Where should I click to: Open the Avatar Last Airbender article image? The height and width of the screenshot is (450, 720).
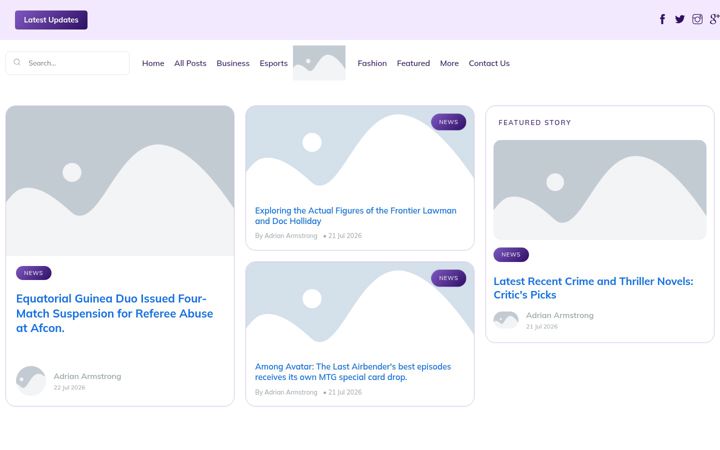point(360,310)
